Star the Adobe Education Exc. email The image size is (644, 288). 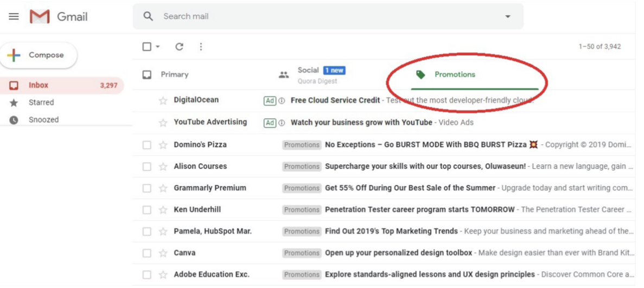[x=163, y=274]
